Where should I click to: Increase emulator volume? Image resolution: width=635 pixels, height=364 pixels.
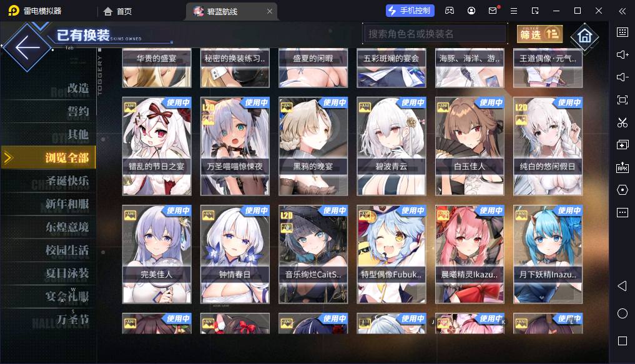point(623,55)
